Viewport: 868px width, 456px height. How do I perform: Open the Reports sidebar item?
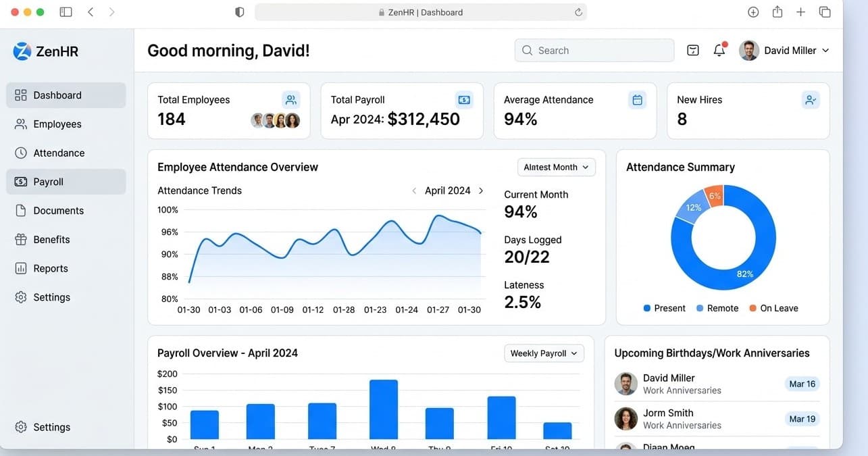pos(66,268)
